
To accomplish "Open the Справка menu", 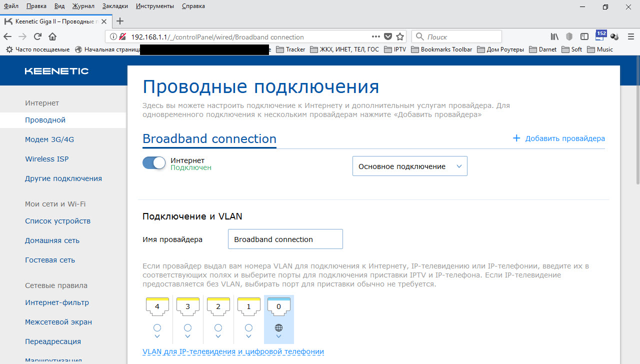I will pyautogui.click(x=193, y=6).
